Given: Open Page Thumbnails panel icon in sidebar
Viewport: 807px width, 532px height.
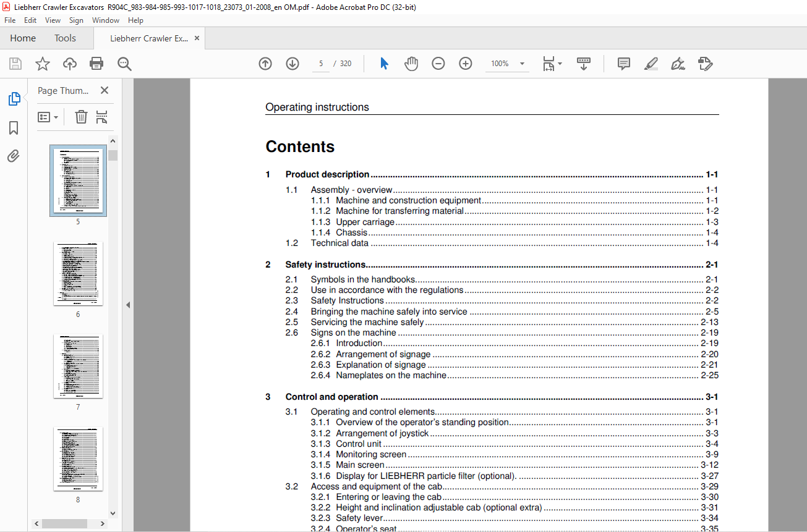Looking at the screenshot, I should (14, 99).
